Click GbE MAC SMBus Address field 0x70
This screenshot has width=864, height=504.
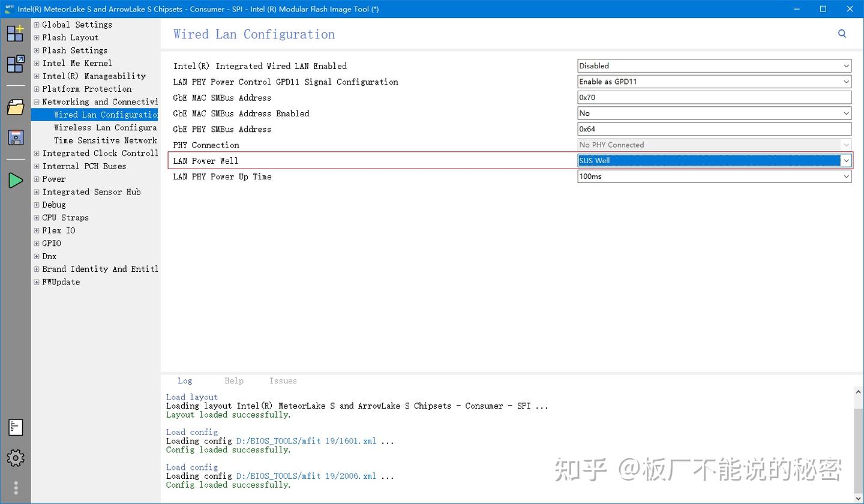[x=714, y=97]
